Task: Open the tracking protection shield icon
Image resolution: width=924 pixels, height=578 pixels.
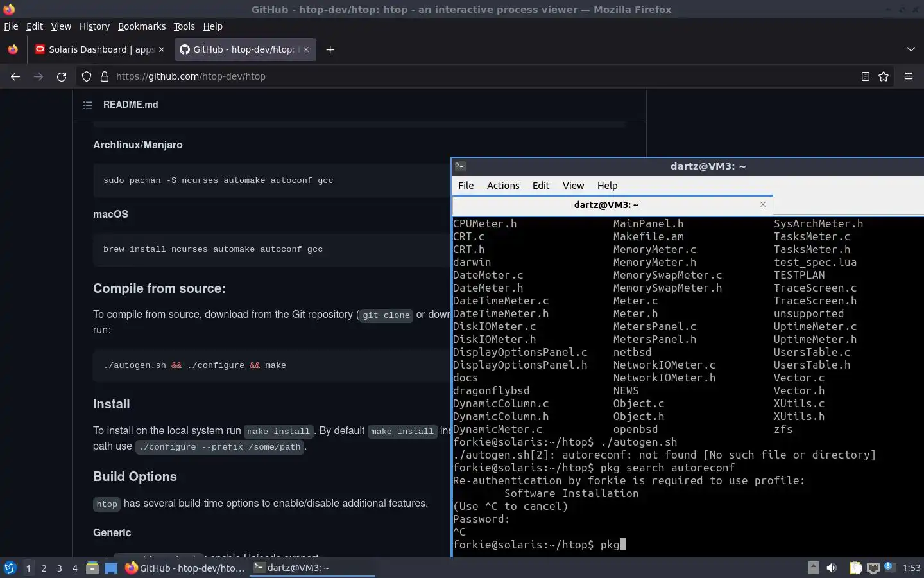Action: [87, 76]
